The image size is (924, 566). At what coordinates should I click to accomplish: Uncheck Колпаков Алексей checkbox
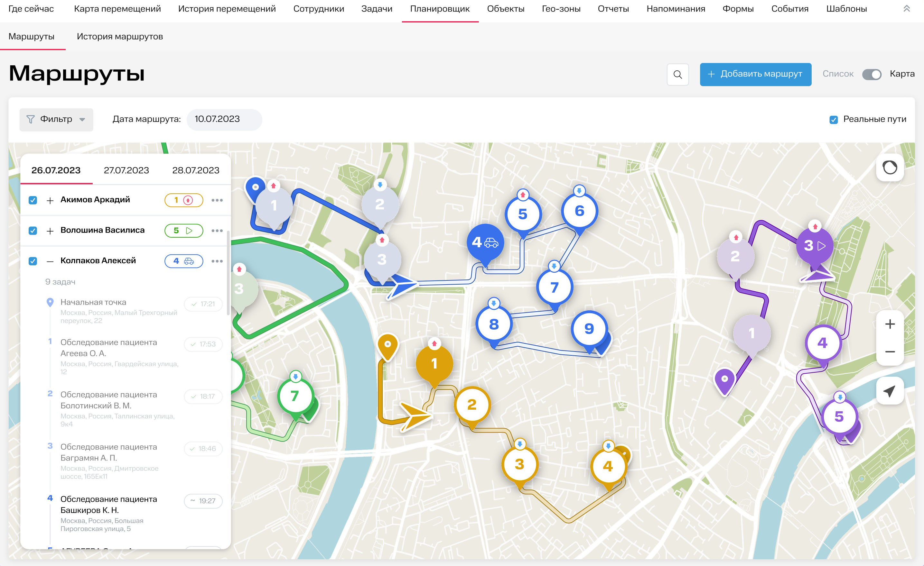pyautogui.click(x=33, y=261)
